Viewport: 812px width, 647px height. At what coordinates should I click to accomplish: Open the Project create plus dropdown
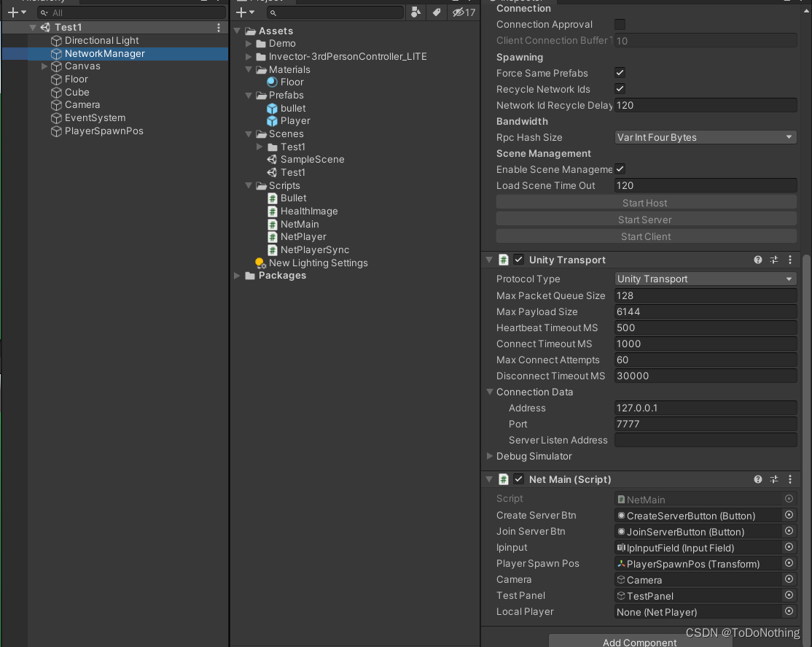click(245, 12)
